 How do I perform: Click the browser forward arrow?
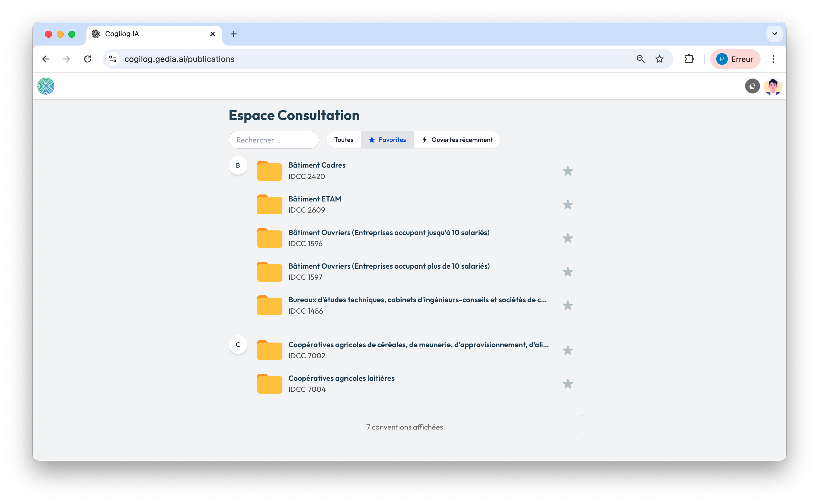(x=67, y=59)
